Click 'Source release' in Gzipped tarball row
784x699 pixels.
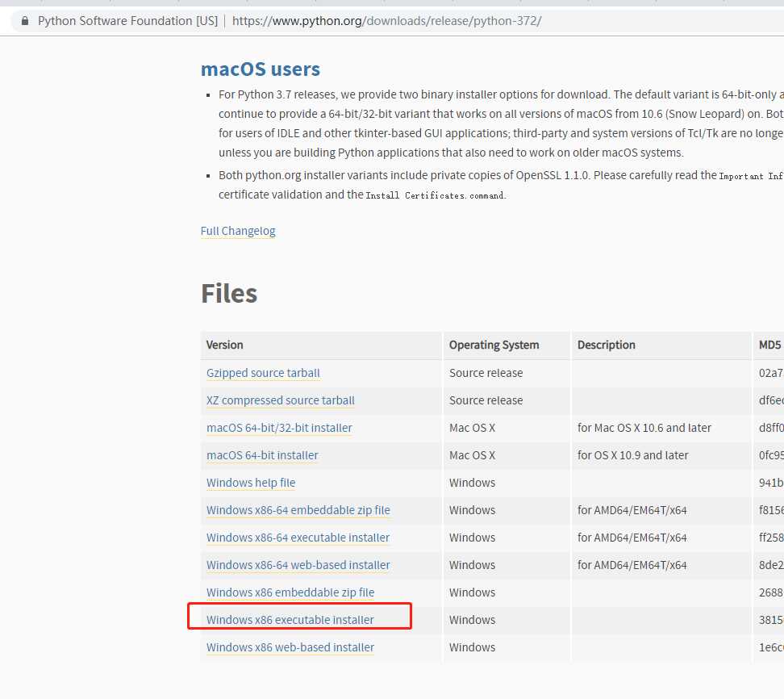(486, 373)
